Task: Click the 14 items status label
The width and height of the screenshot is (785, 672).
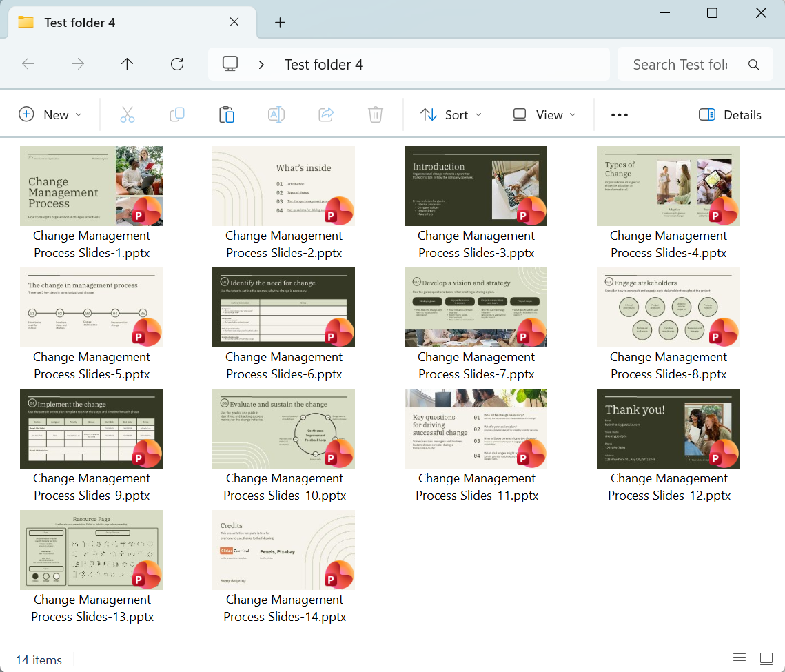Action: [38, 660]
